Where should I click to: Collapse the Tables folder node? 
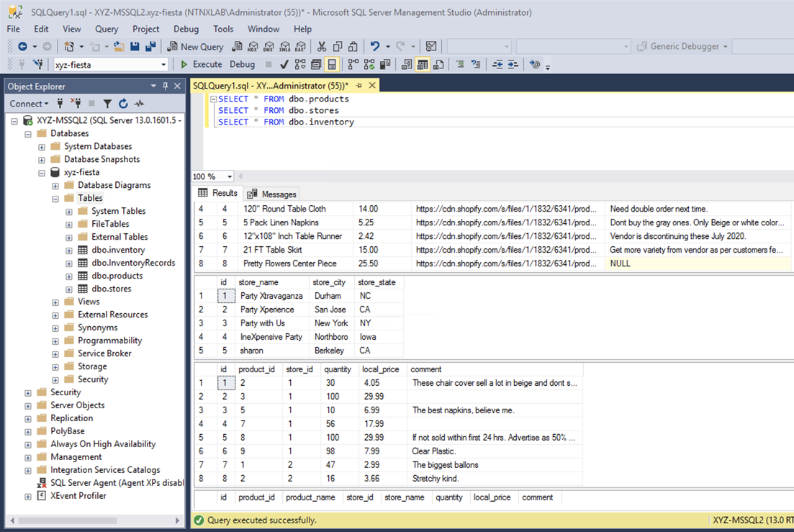55,199
